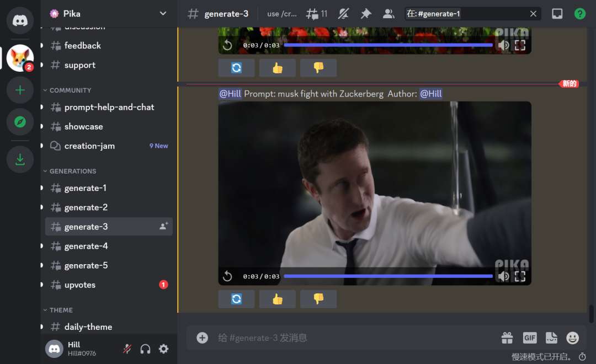This screenshot has width=596, height=364.
Task: Open the emoji picker
Action: [572, 338]
